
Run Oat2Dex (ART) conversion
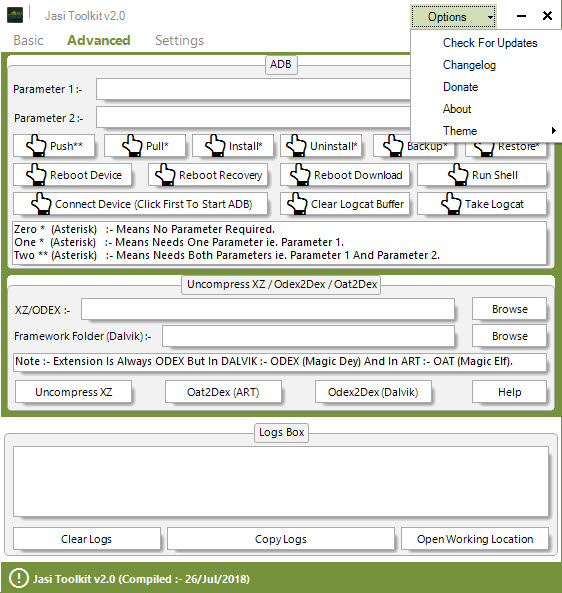(223, 392)
